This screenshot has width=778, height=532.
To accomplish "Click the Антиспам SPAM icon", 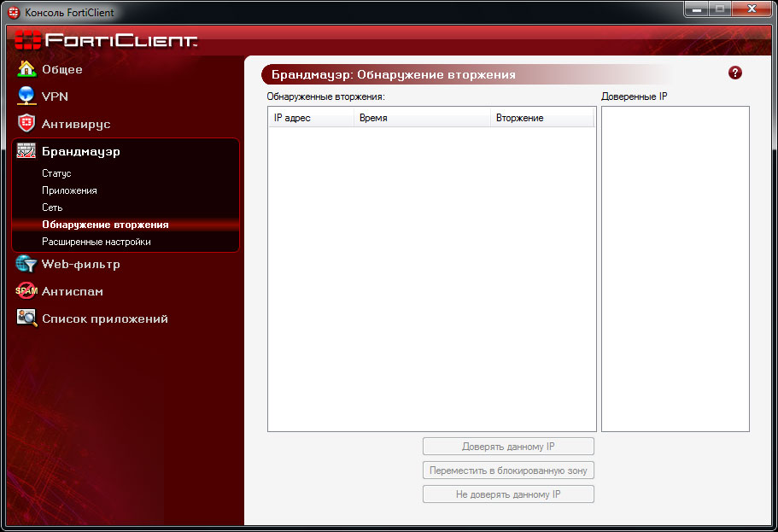I will (26, 291).
